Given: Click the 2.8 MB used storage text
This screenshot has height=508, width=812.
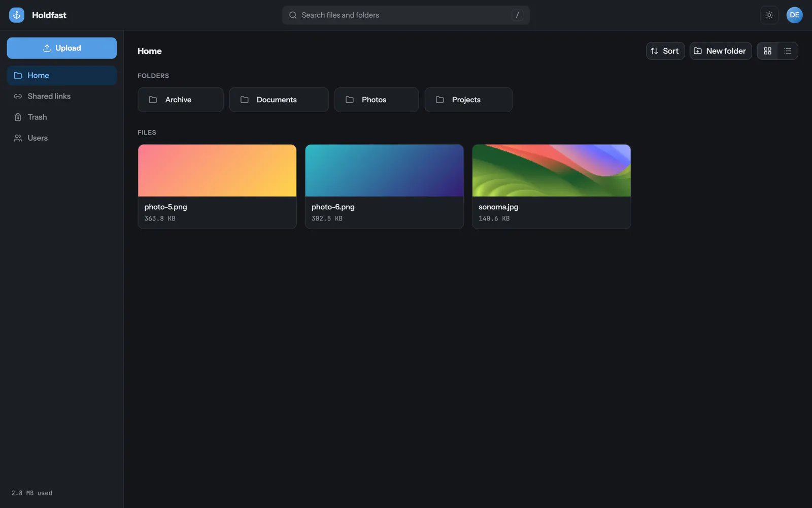Looking at the screenshot, I should (x=32, y=493).
